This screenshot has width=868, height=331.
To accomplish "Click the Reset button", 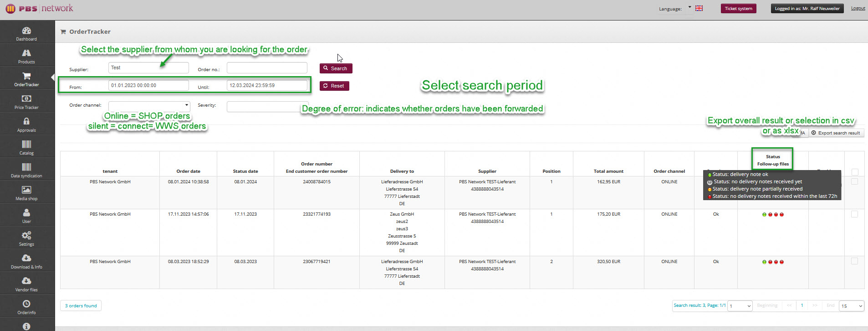I will pyautogui.click(x=334, y=86).
